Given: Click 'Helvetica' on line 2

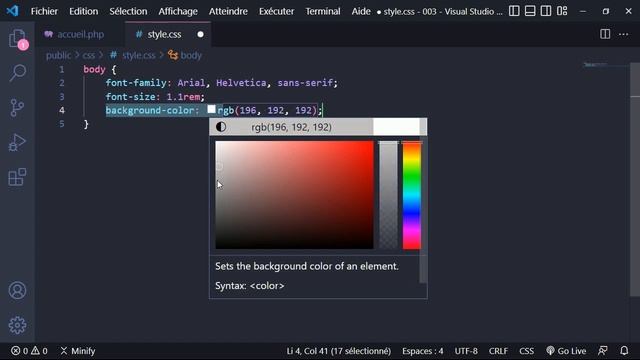Looking at the screenshot, I should point(241,83).
